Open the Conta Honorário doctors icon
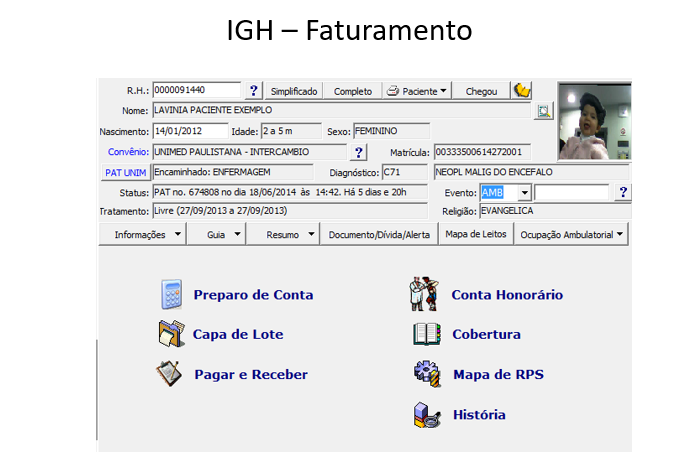Image resolution: width=694 pixels, height=466 pixels. 424,294
